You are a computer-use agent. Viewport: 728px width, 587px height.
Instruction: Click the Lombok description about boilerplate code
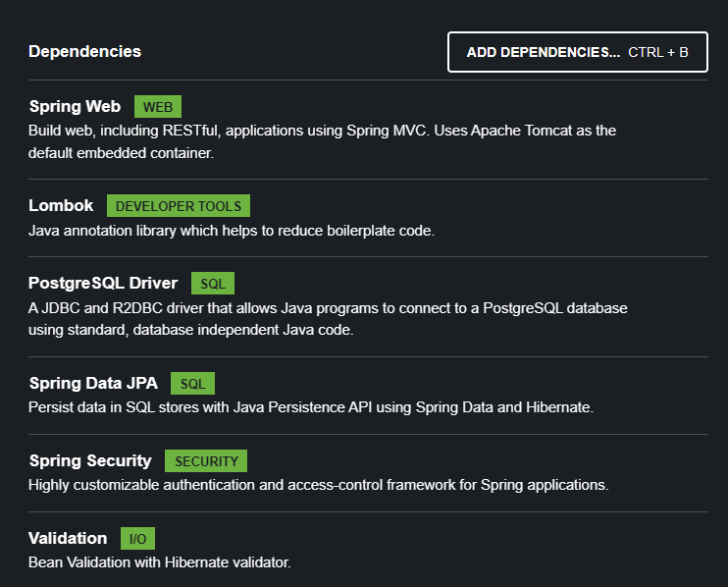tap(232, 231)
